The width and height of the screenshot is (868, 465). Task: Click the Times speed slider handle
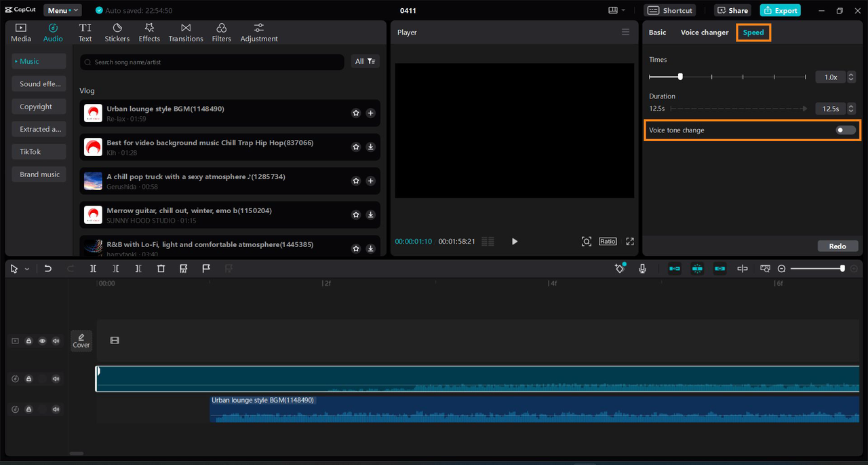click(x=680, y=77)
